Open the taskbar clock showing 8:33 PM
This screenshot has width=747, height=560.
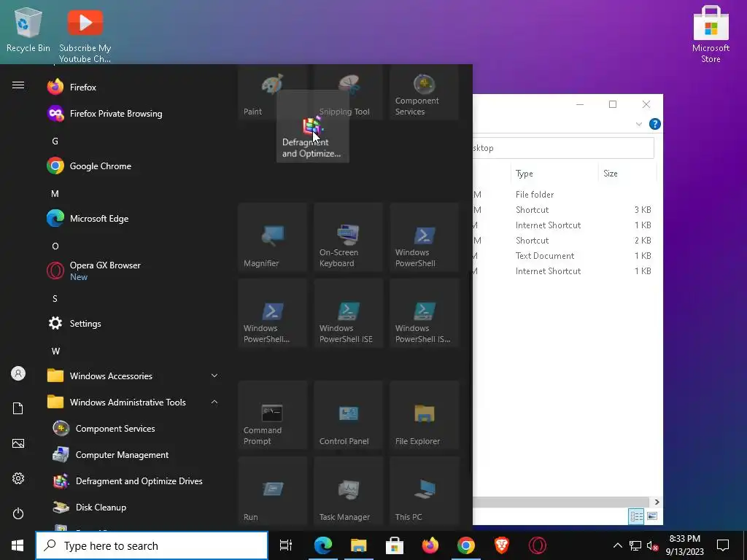684,545
